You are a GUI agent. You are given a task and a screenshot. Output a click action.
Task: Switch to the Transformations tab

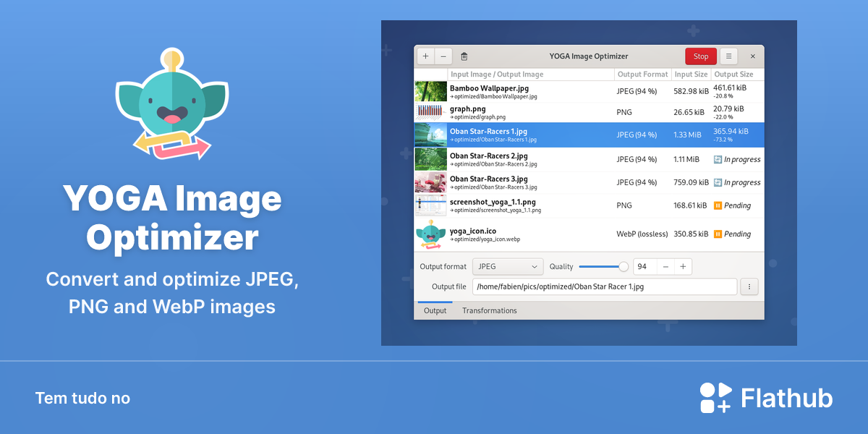click(490, 310)
